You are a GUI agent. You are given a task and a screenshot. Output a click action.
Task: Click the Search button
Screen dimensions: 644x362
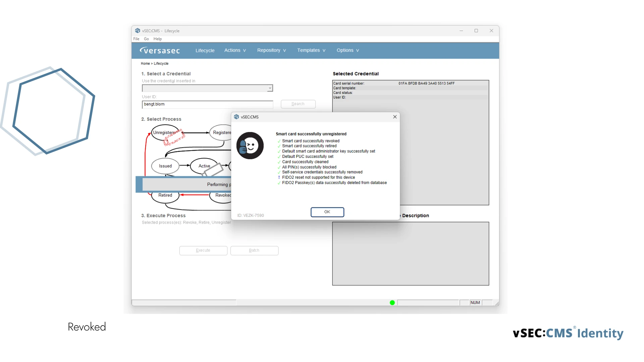coord(298,104)
